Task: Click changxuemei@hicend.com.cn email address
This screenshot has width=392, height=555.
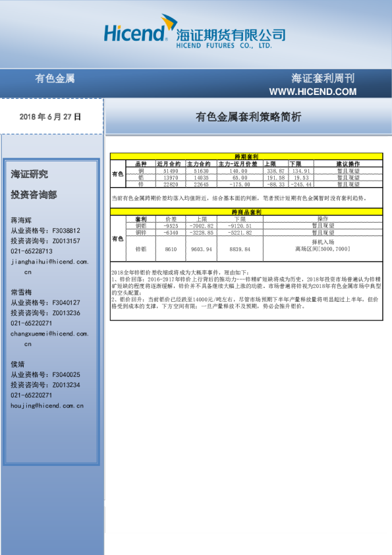Action: pyautogui.click(x=49, y=339)
